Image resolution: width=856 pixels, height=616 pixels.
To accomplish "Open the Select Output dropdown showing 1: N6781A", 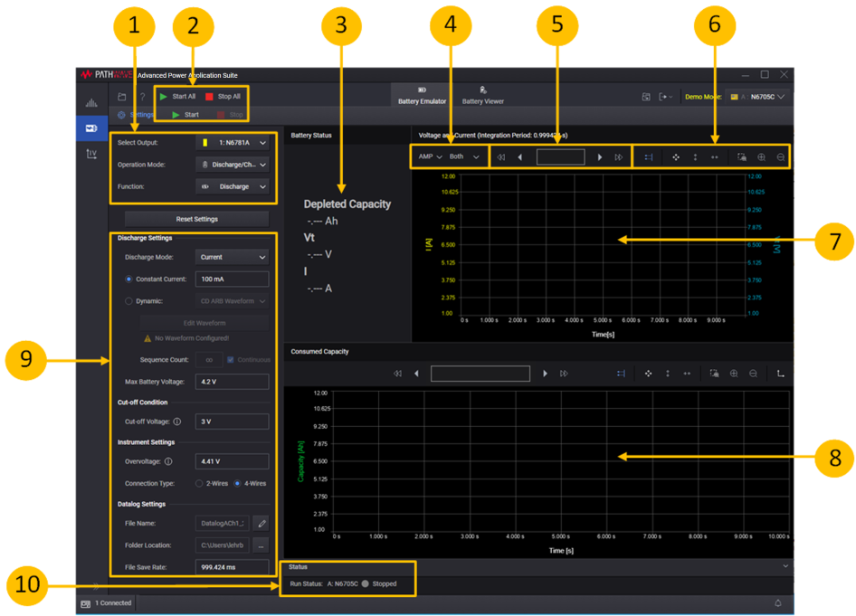I will point(232,142).
